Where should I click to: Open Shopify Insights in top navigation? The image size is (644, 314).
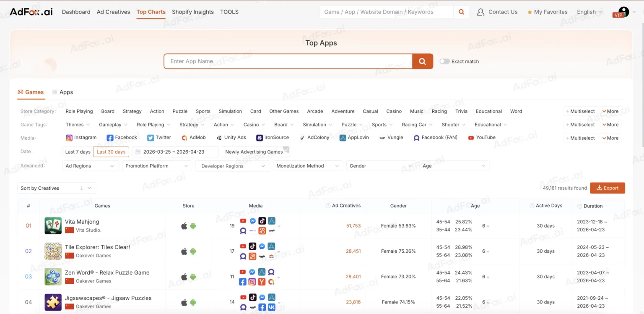[193, 12]
